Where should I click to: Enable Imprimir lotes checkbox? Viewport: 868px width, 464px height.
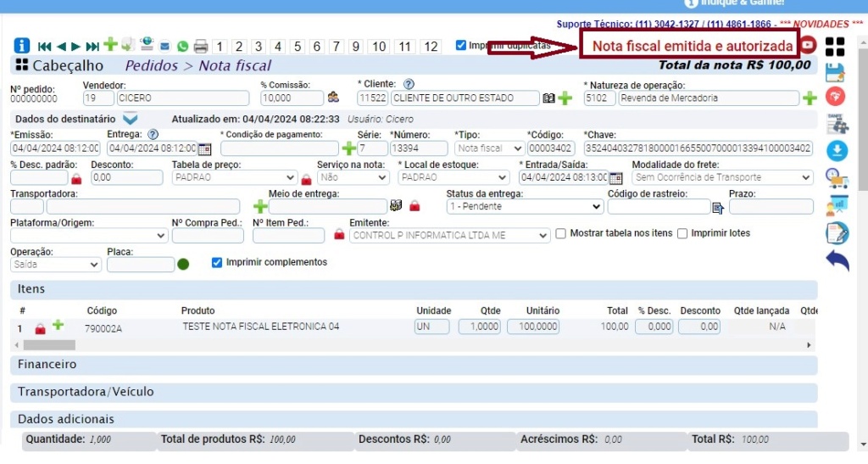click(x=682, y=233)
